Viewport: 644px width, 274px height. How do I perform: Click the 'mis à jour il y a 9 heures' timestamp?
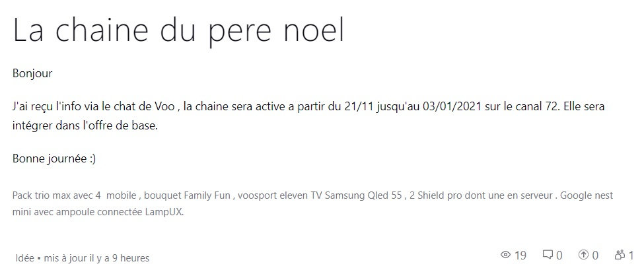[96, 258]
